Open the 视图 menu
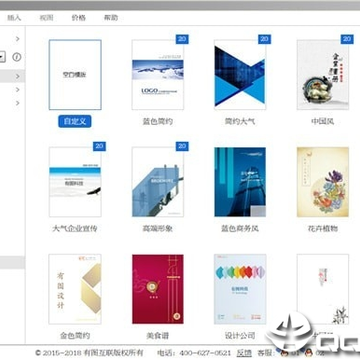Screen dimensions: 360x360 [46, 18]
